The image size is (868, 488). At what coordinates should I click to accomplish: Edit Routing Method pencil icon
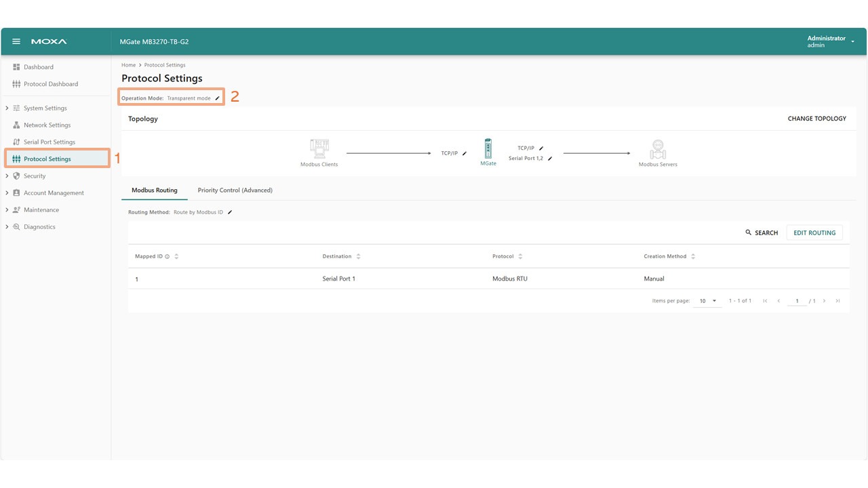pyautogui.click(x=230, y=212)
